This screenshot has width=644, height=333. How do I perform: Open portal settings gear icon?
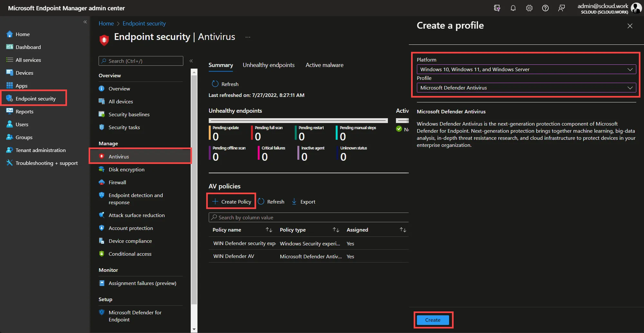(529, 8)
